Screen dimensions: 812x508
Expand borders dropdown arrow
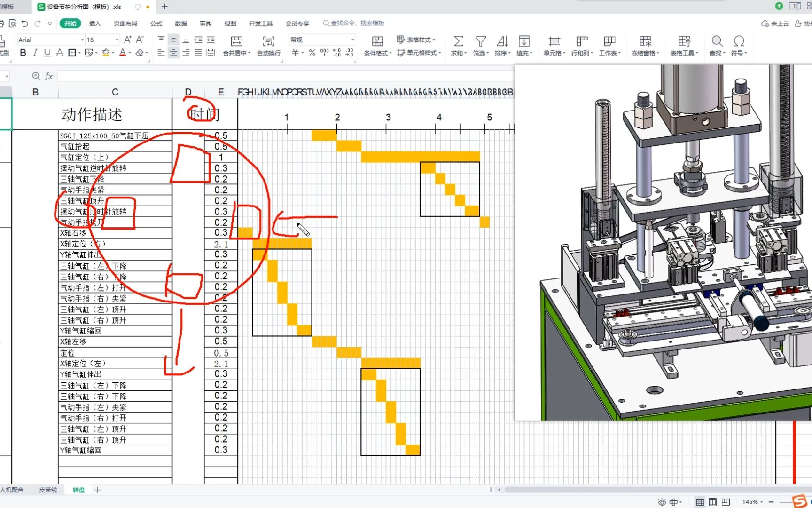pos(79,53)
